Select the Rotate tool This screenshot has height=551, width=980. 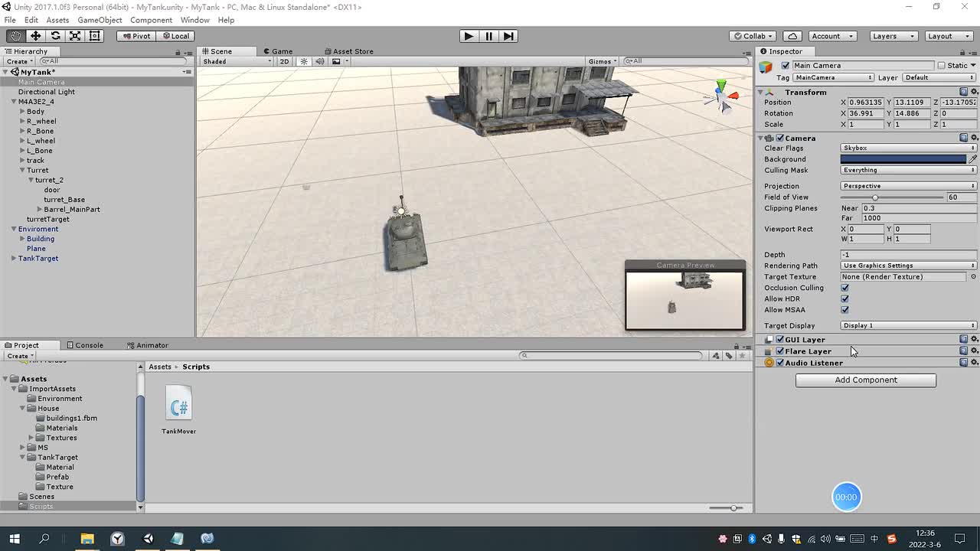tap(55, 36)
